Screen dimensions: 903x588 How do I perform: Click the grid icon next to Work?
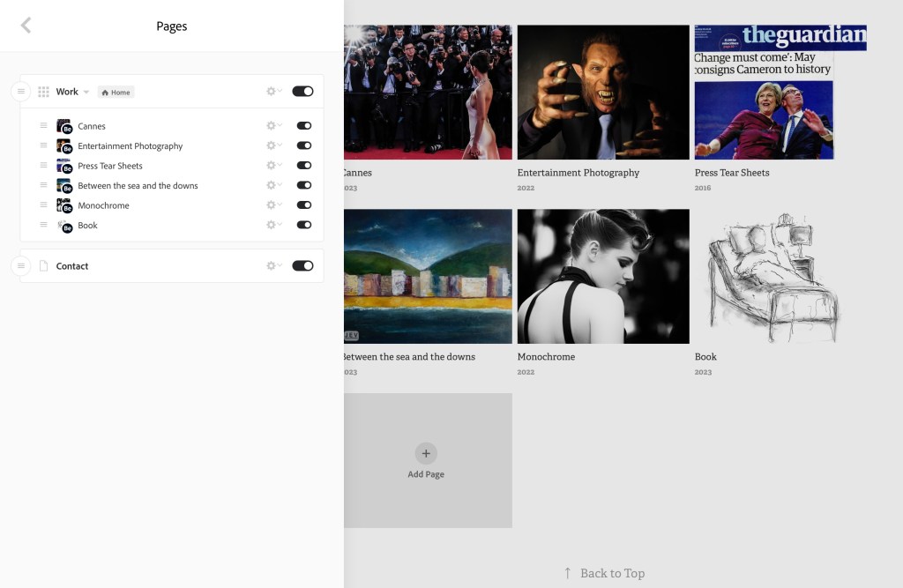pyautogui.click(x=43, y=92)
